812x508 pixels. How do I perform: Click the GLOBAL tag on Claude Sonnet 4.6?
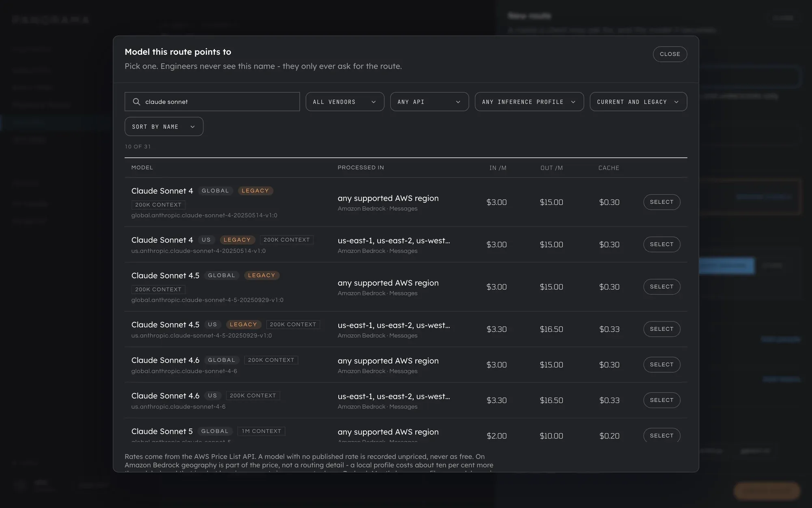(x=221, y=360)
